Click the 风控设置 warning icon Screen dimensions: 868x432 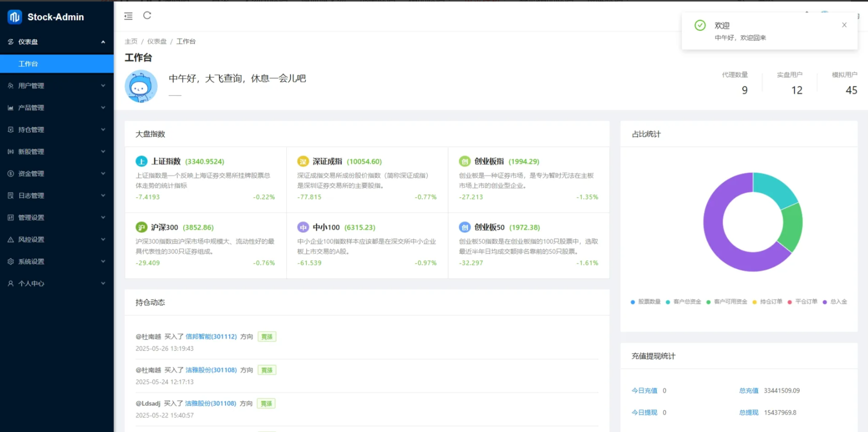11,239
